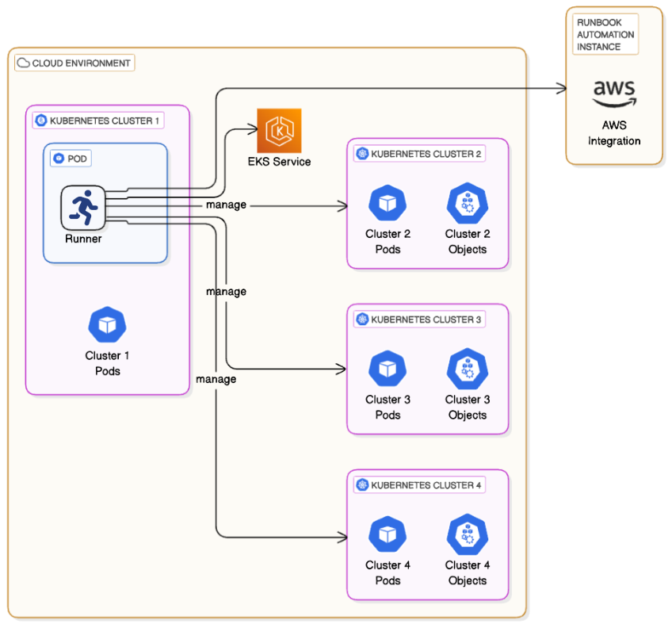Click the Cluster 3 Pods caption
This screenshot has height=624, width=672.
click(388, 407)
